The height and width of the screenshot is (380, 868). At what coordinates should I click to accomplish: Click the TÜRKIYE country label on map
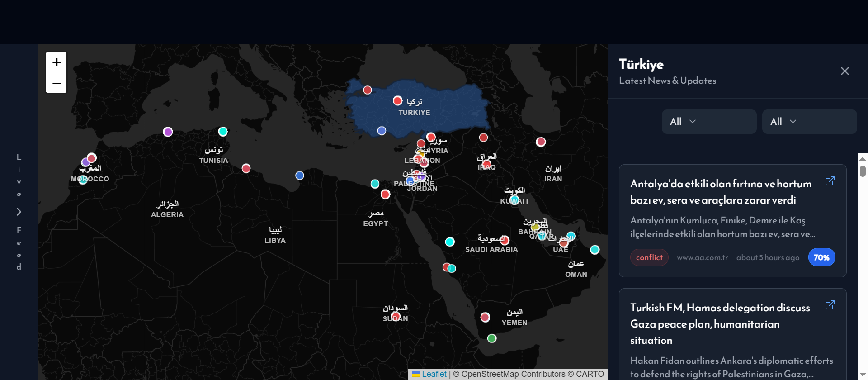point(414,112)
